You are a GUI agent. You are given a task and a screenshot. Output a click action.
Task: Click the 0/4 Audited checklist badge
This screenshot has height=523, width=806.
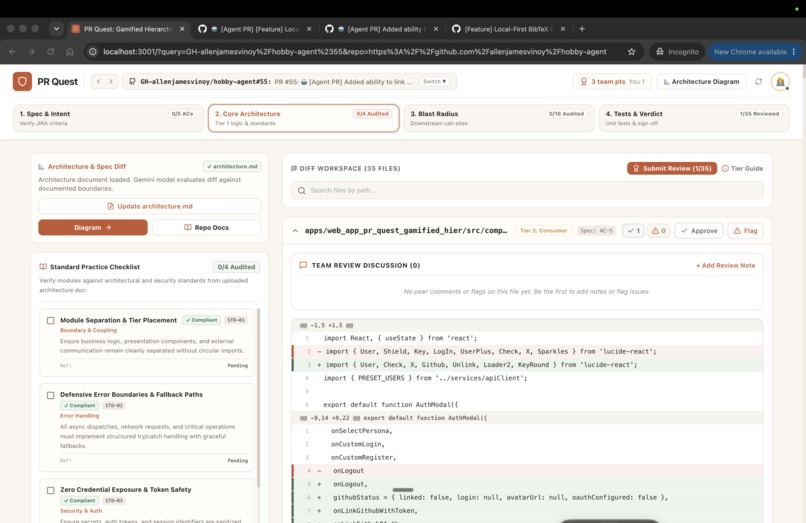[x=236, y=267]
